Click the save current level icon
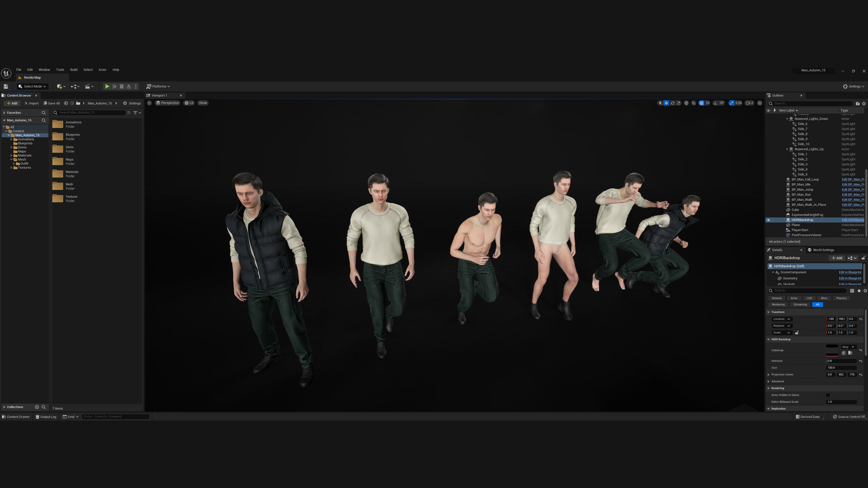868x488 pixels. (x=6, y=86)
